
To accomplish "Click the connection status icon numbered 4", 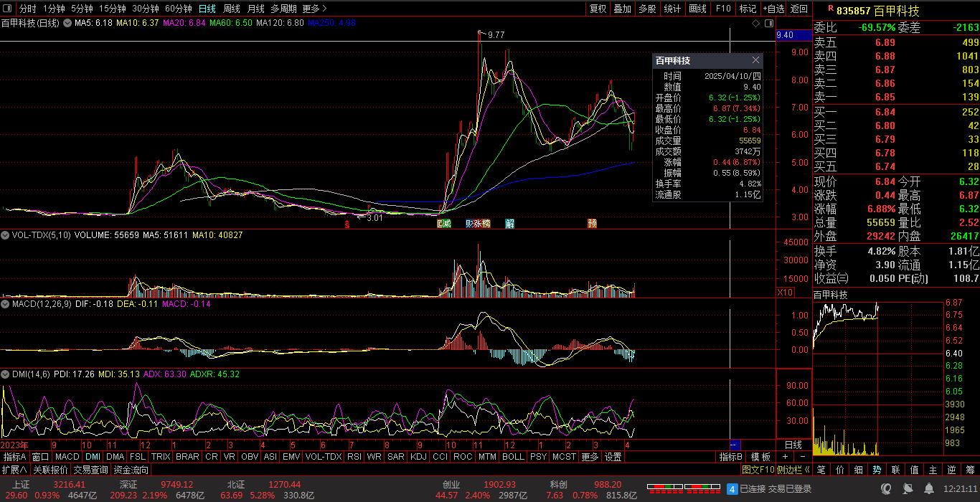I will coord(732,488).
